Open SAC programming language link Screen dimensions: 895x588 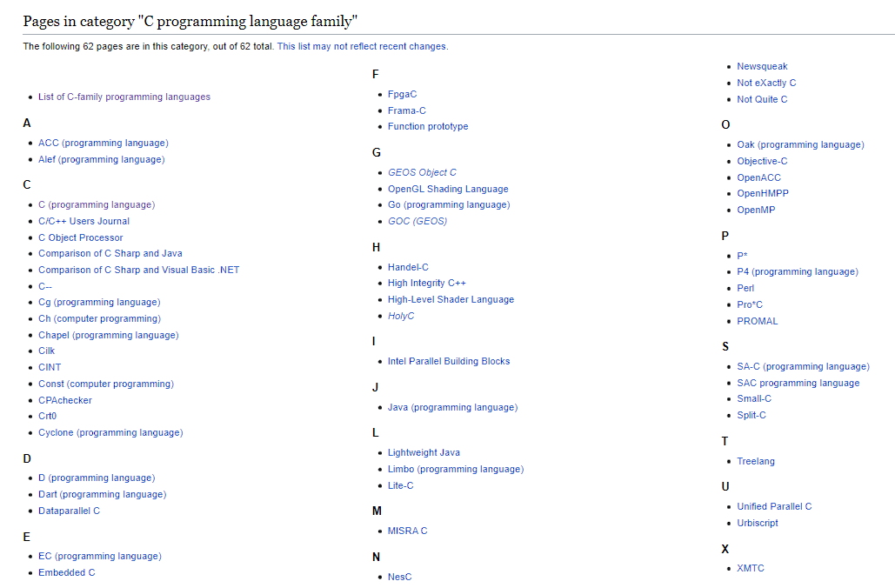[798, 383]
